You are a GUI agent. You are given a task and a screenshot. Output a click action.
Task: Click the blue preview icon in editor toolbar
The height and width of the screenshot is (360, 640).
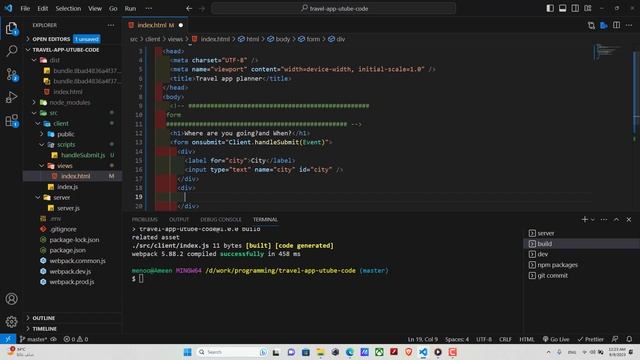click(x=604, y=25)
